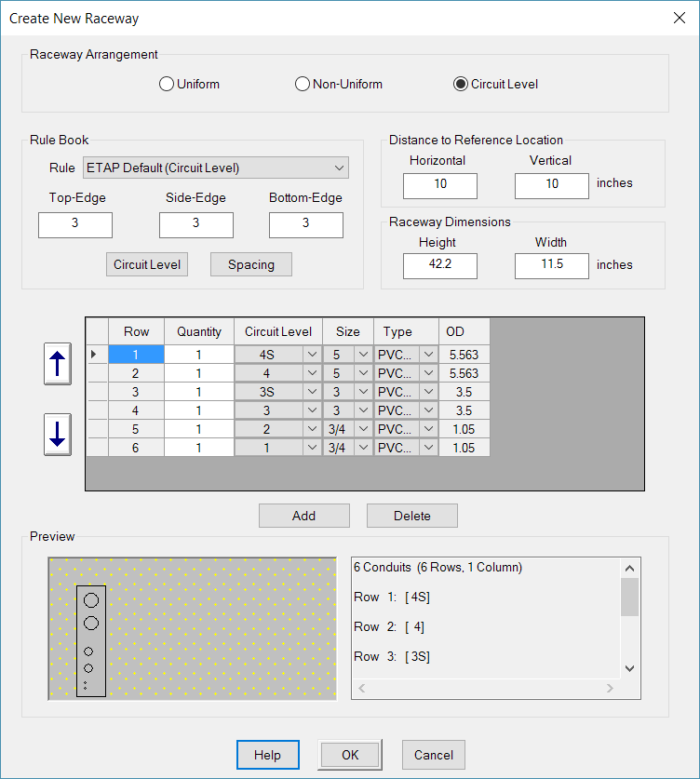The height and width of the screenshot is (779, 700).
Task: Expand the Type dropdown in row 5
Action: click(x=428, y=429)
